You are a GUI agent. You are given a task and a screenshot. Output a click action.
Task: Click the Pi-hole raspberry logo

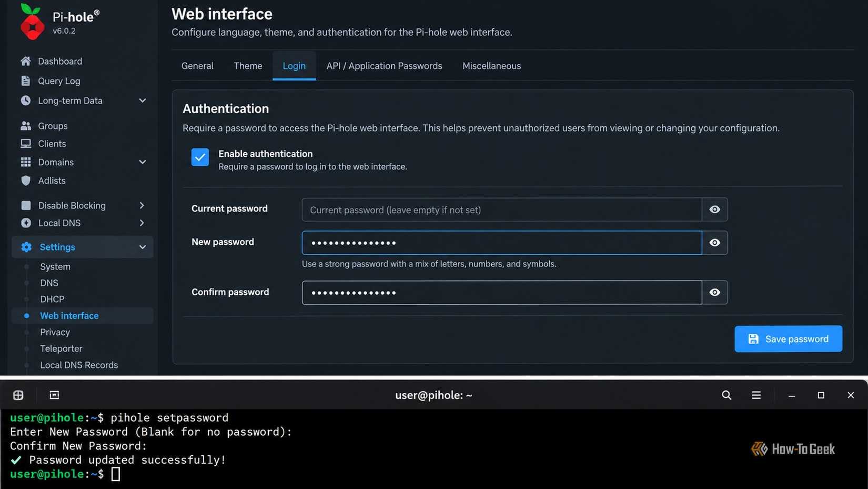click(x=32, y=22)
